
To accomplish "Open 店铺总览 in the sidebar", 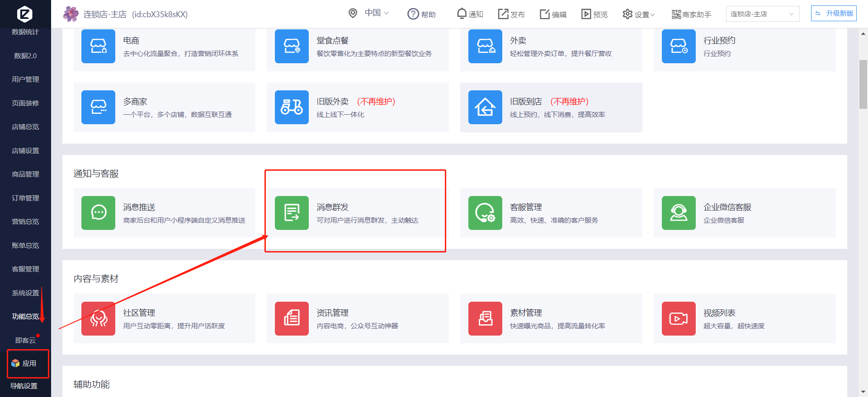I will click(25, 127).
